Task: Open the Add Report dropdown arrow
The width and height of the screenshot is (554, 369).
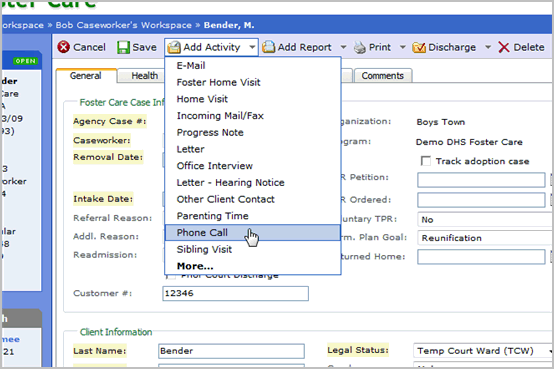Action: (x=343, y=47)
